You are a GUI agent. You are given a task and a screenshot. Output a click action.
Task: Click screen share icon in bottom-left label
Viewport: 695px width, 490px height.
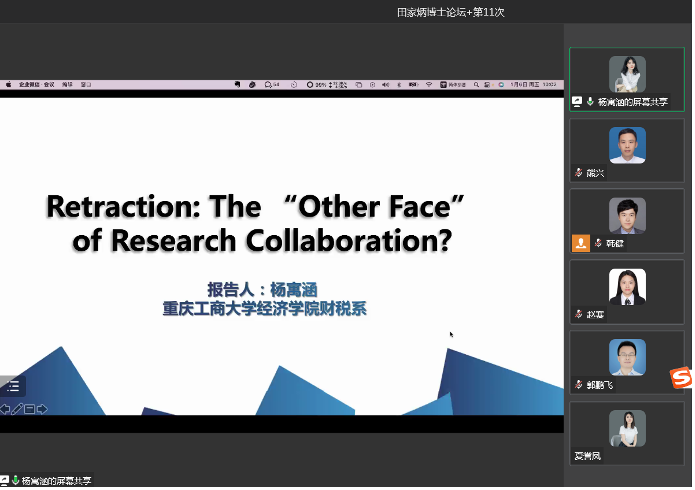(5, 481)
